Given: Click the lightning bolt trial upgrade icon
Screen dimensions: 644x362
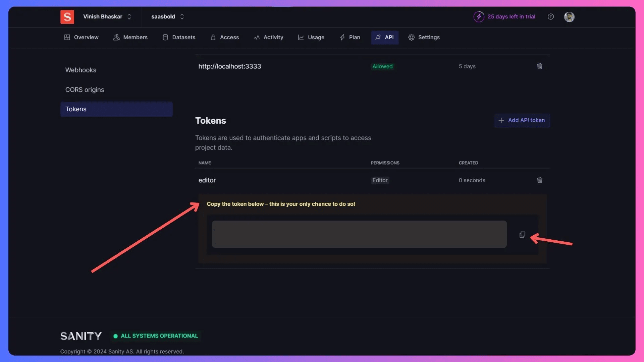Looking at the screenshot, I should click(x=479, y=17).
